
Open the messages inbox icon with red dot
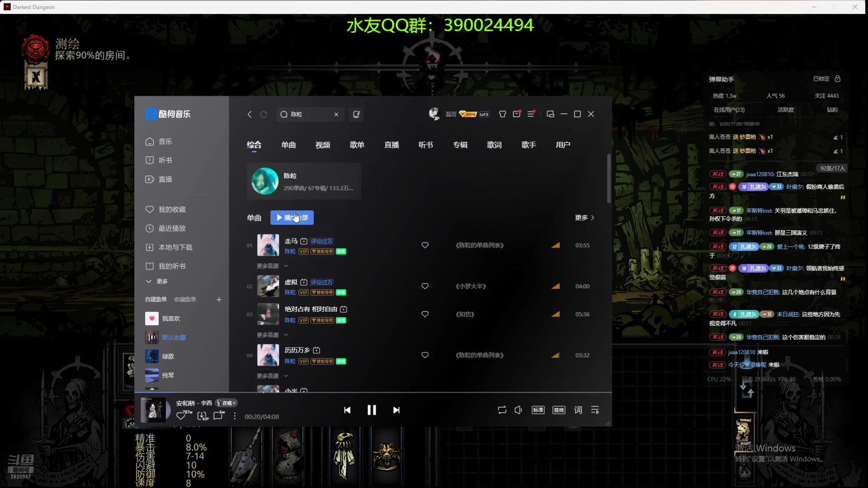517,114
